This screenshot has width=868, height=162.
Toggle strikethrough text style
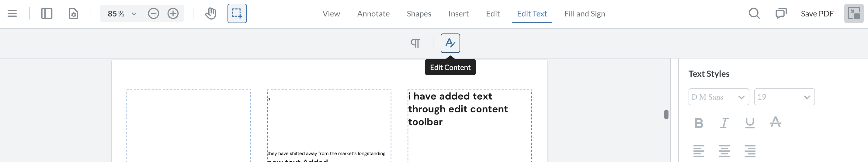click(x=775, y=122)
